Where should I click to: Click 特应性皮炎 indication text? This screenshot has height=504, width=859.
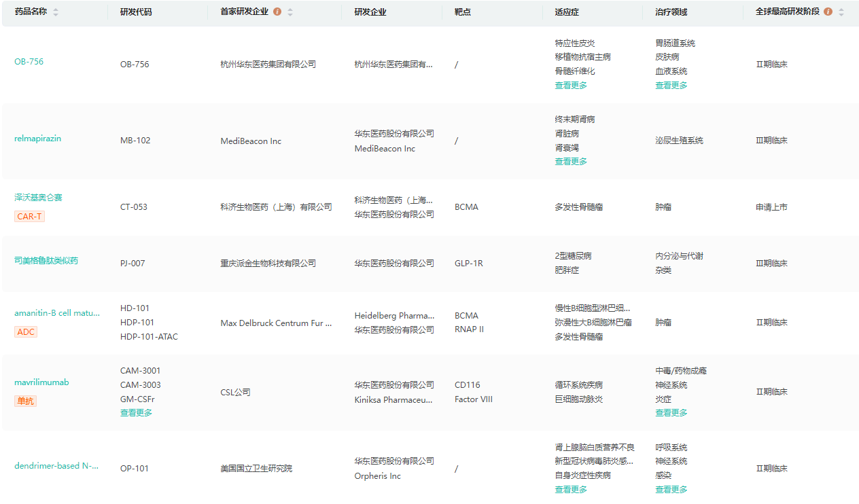tap(575, 43)
